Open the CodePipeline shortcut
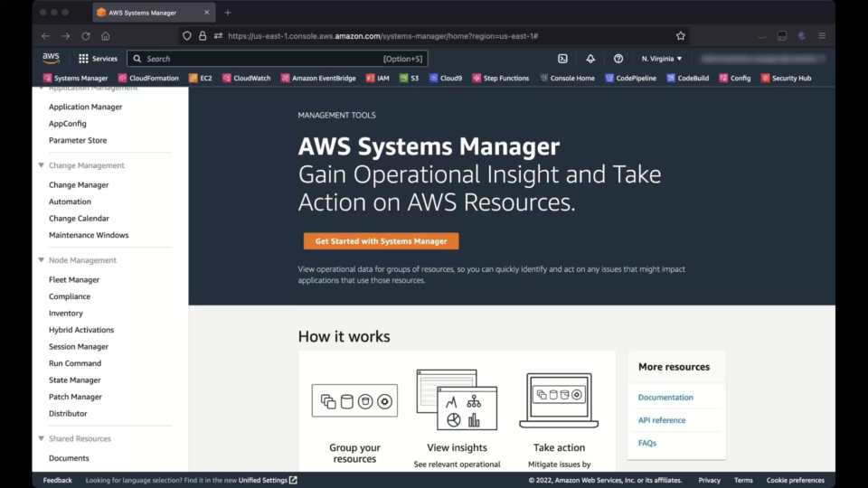The width and height of the screenshot is (868, 488). [630, 78]
